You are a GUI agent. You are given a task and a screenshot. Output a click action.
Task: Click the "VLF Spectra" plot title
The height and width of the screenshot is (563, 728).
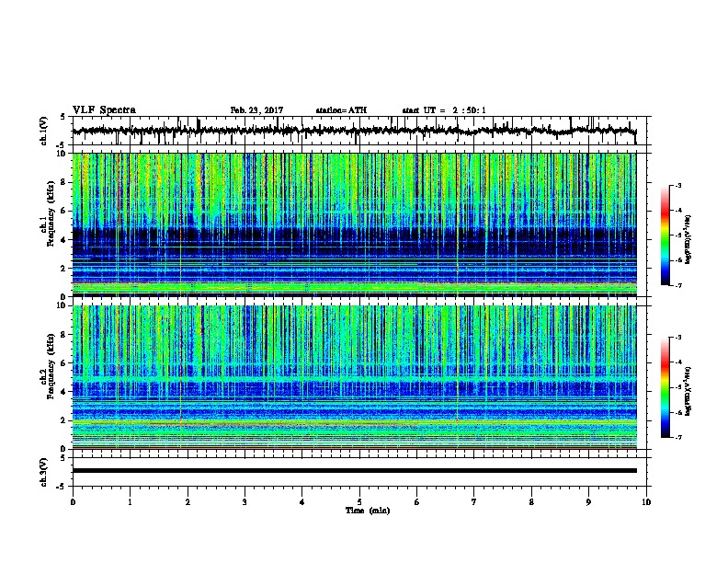[x=104, y=110]
